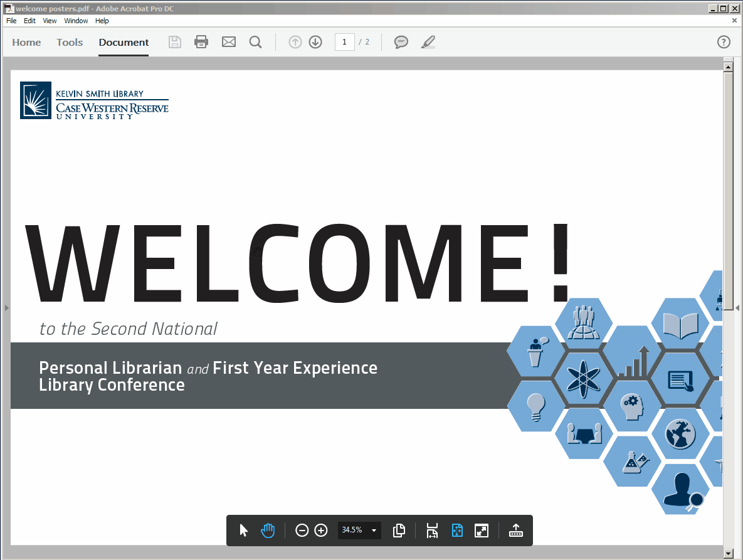Switch to the Tools tab

(x=70, y=42)
